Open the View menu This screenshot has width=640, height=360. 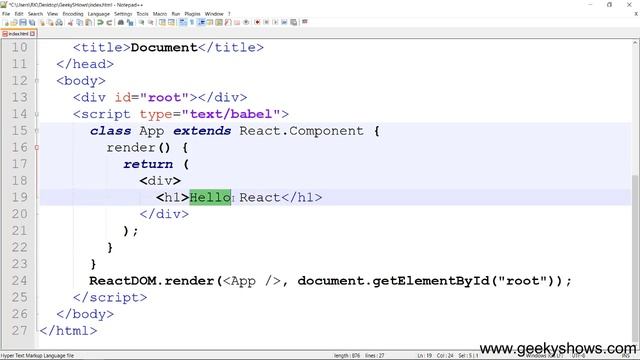pos(52,14)
